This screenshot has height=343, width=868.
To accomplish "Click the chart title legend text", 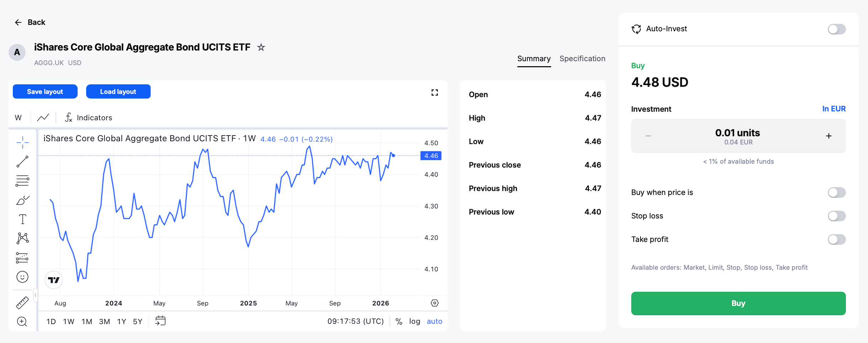I will 150,138.
